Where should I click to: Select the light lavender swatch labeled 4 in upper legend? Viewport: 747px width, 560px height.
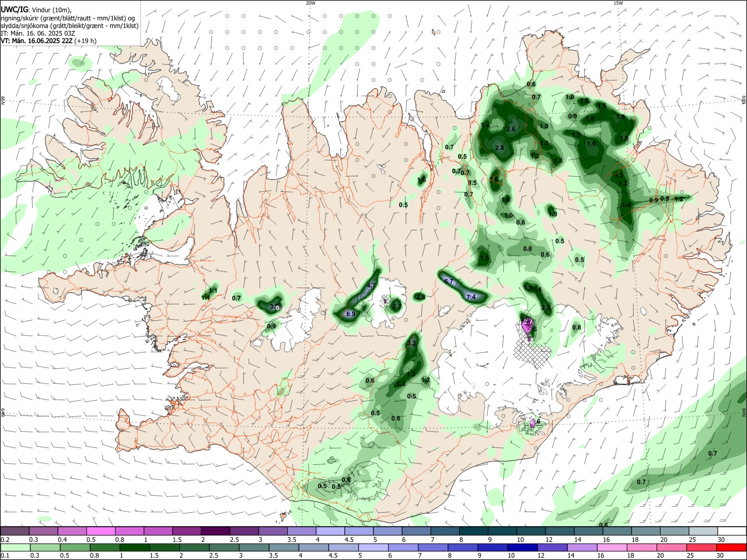330,531
